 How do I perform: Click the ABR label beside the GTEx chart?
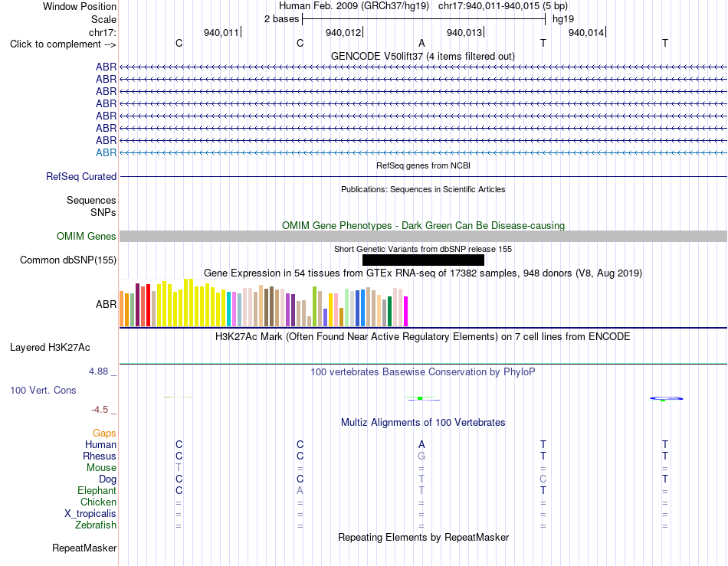pos(106,304)
